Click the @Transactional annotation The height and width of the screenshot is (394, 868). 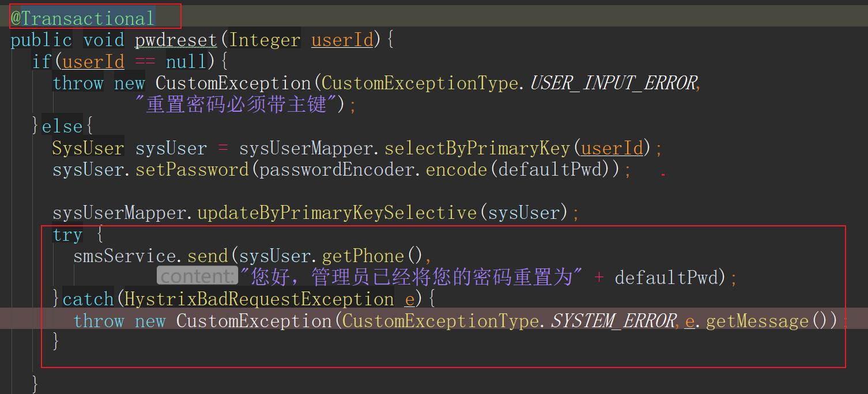83,18
